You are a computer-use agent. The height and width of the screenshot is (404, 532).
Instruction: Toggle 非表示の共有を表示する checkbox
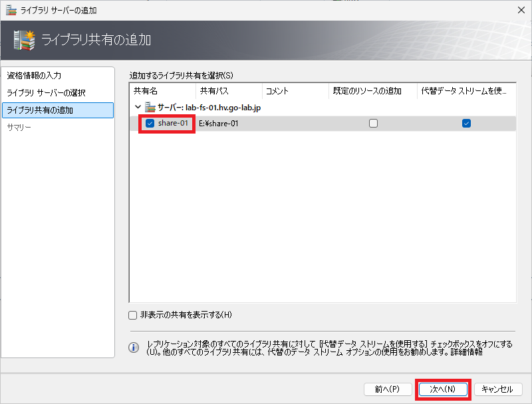(x=132, y=315)
